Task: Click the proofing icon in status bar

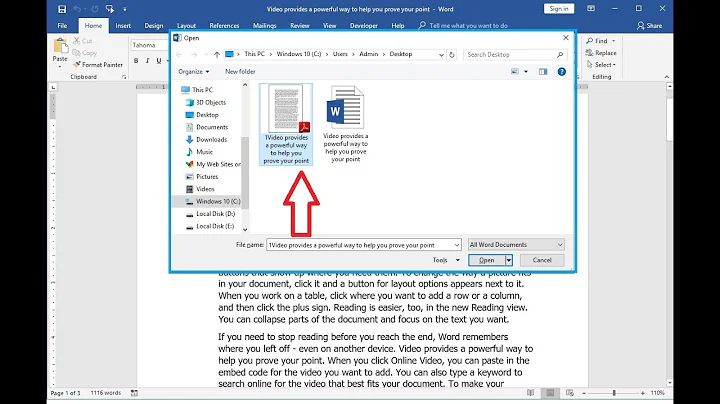Action: (x=134, y=393)
